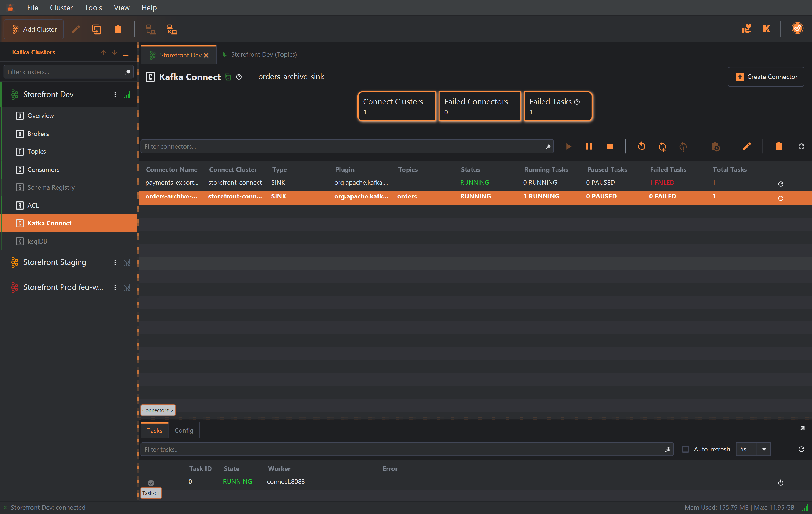
Task: Click the edit connector pencil icon
Action: tap(746, 146)
